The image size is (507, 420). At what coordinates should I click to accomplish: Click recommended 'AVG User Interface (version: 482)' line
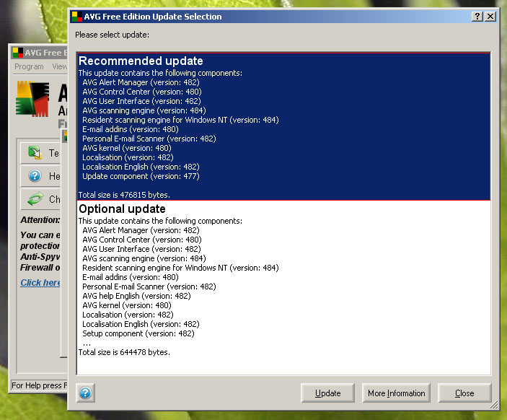[141, 101]
